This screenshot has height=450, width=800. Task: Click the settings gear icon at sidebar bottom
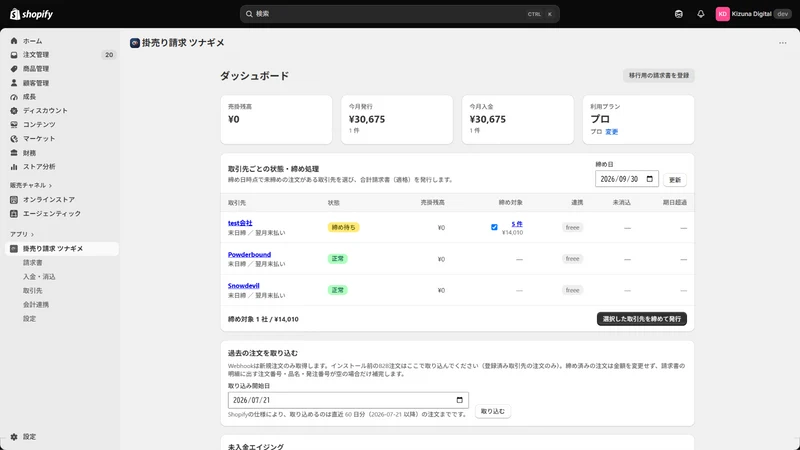[14, 437]
